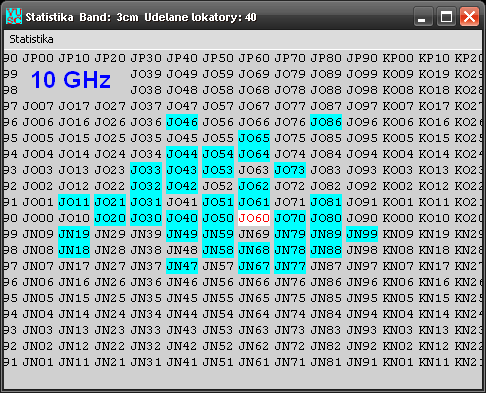Click the unworked JO41 locator
Viewport: 486px width, 393px height.
click(x=182, y=202)
